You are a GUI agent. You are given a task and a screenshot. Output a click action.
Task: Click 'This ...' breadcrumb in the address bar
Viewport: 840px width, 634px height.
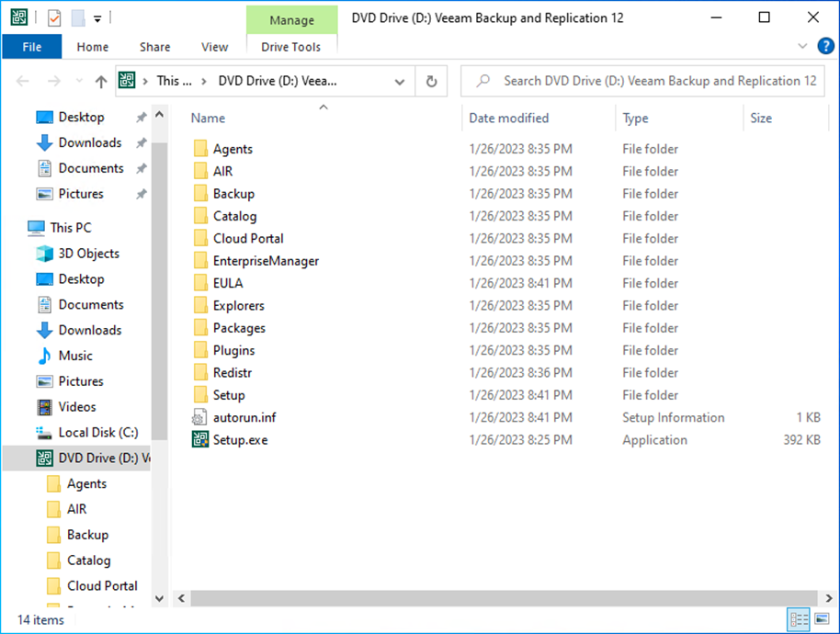(x=174, y=81)
